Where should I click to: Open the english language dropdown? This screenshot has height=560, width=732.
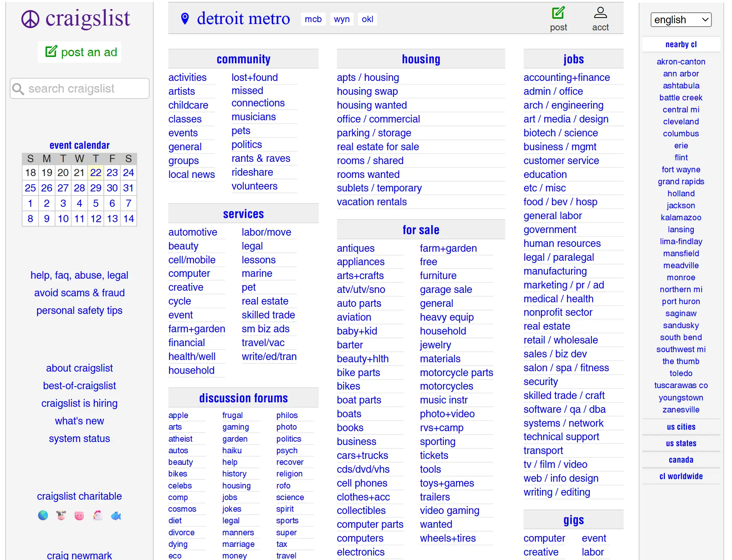pyautogui.click(x=681, y=19)
